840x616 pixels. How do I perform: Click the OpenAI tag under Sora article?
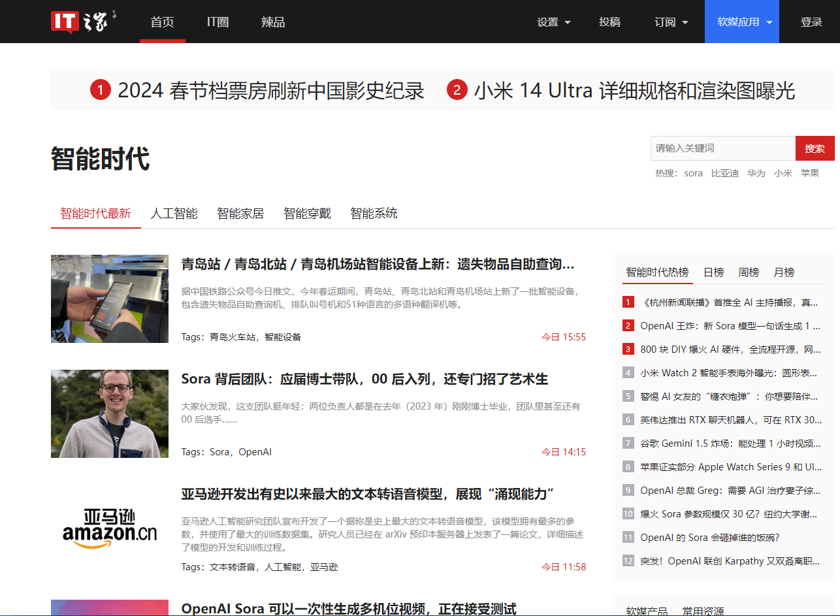click(x=255, y=452)
